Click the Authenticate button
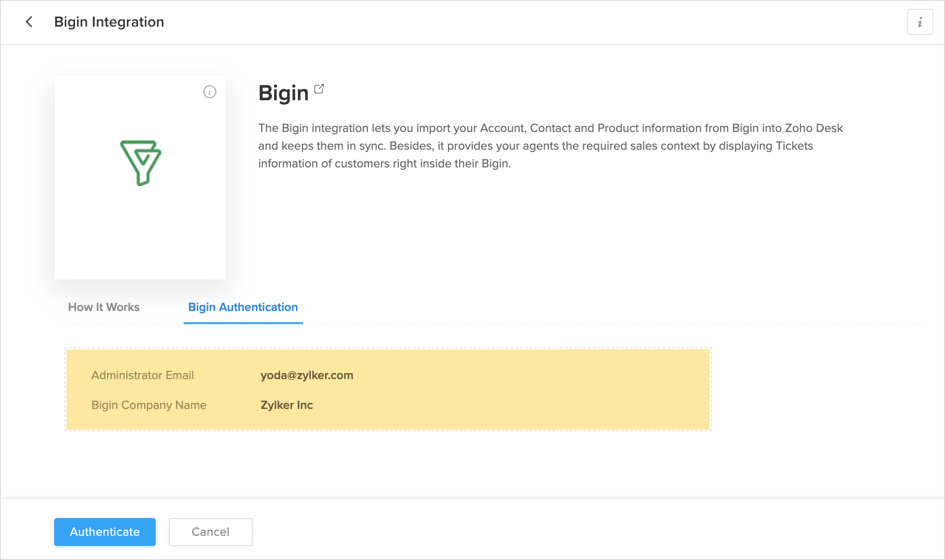 (105, 532)
